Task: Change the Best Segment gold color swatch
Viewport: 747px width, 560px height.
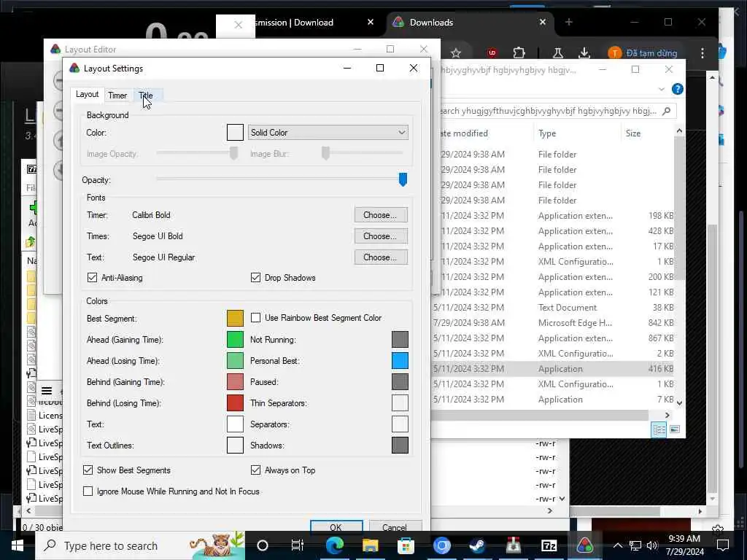Action: coord(235,318)
